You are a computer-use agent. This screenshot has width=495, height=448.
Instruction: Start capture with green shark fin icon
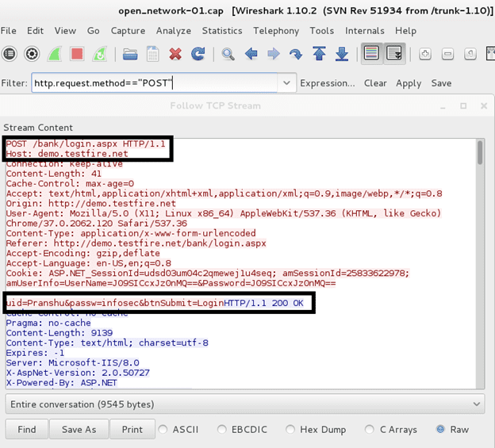point(55,54)
